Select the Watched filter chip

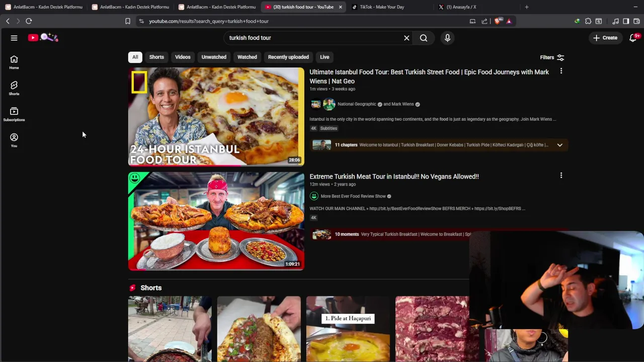pos(247,57)
